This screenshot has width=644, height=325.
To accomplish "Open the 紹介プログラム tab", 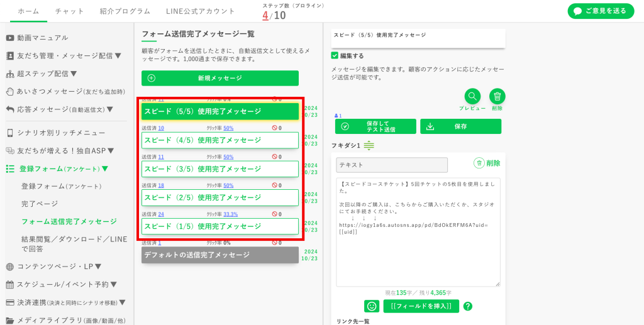I will point(125,11).
